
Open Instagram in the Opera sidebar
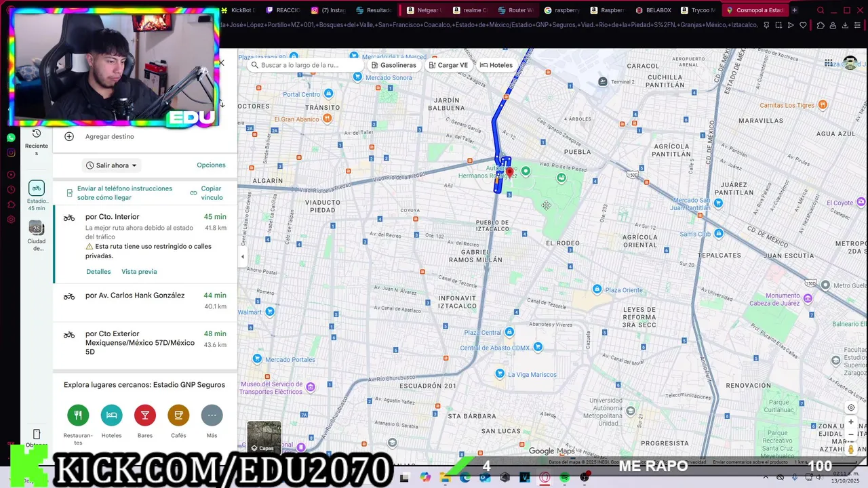pos(11,152)
